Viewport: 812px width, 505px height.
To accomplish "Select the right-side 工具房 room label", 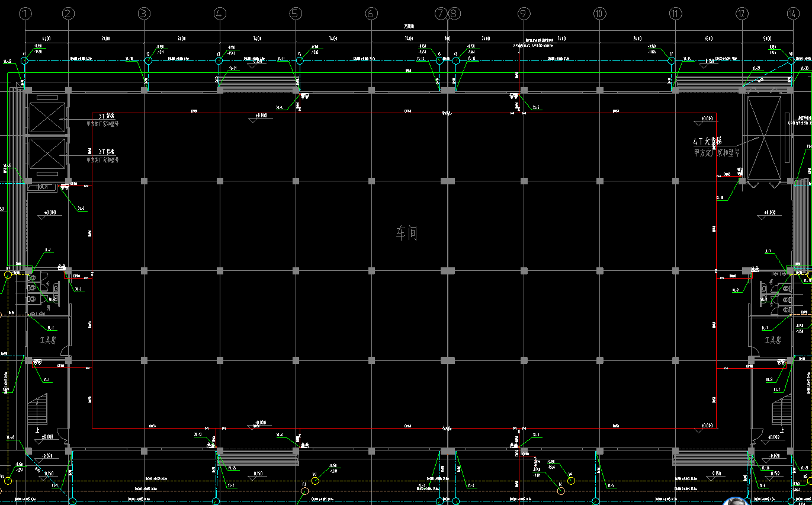I will [x=772, y=340].
